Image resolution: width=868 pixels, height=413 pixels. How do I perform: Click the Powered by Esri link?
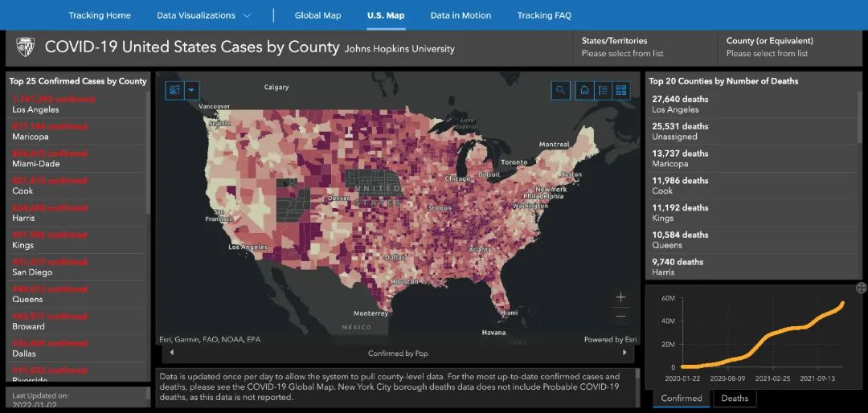(x=610, y=339)
